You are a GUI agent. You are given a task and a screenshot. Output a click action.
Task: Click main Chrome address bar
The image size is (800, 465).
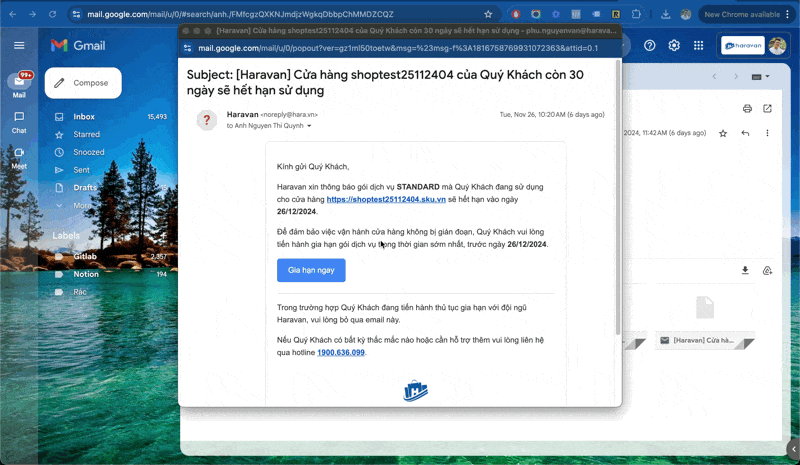286,14
